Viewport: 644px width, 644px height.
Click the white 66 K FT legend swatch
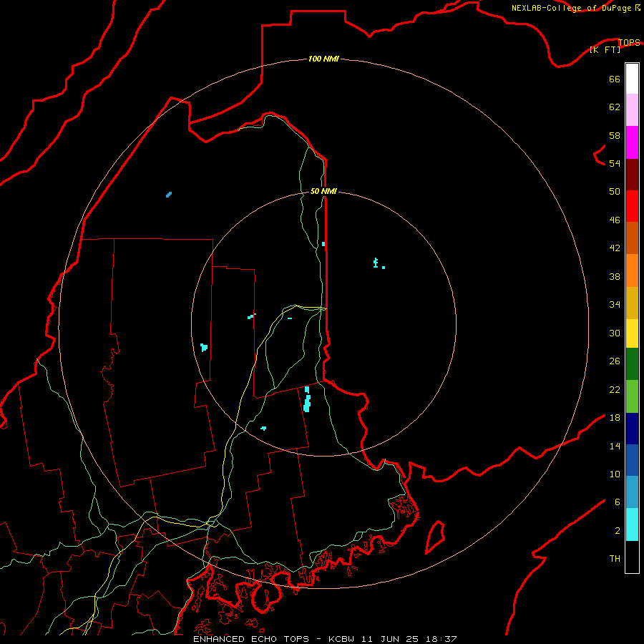[632, 79]
